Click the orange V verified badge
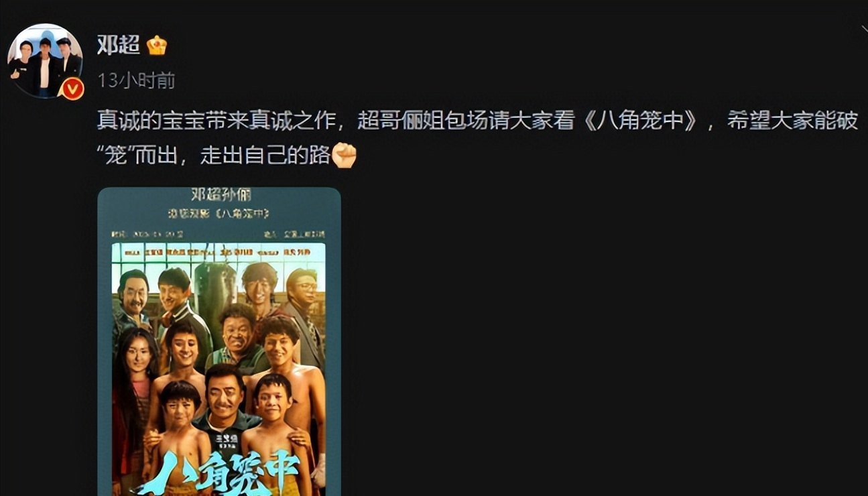The height and width of the screenshot is (496, 868). coord(72,88)
